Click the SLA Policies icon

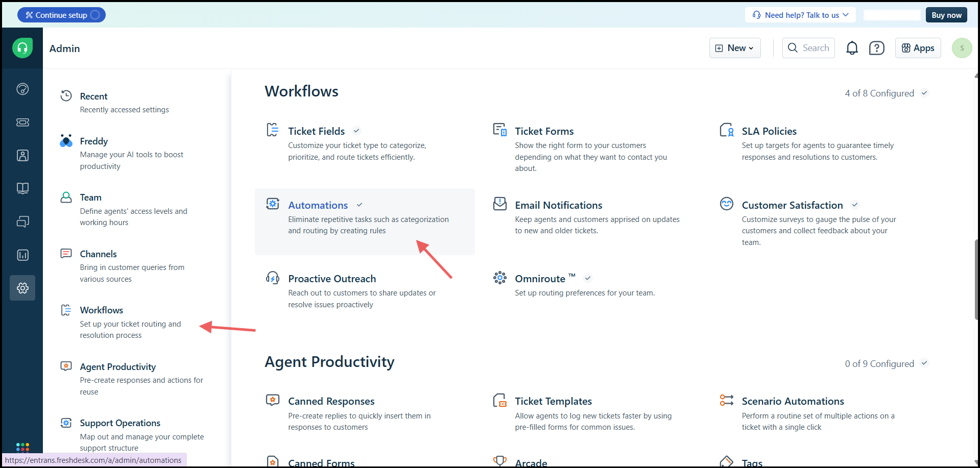pyautogui.click(x=726, y=130)
